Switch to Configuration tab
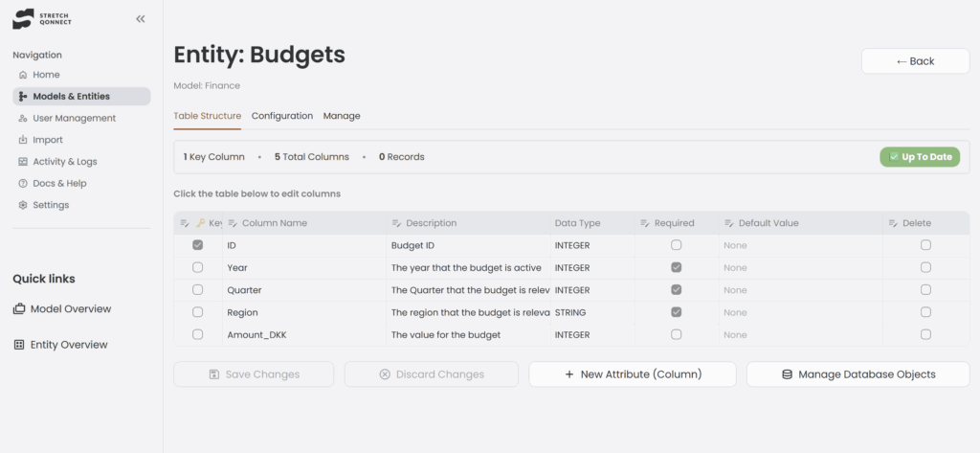This screenshot has width=980, height=453. coord(281,116)
